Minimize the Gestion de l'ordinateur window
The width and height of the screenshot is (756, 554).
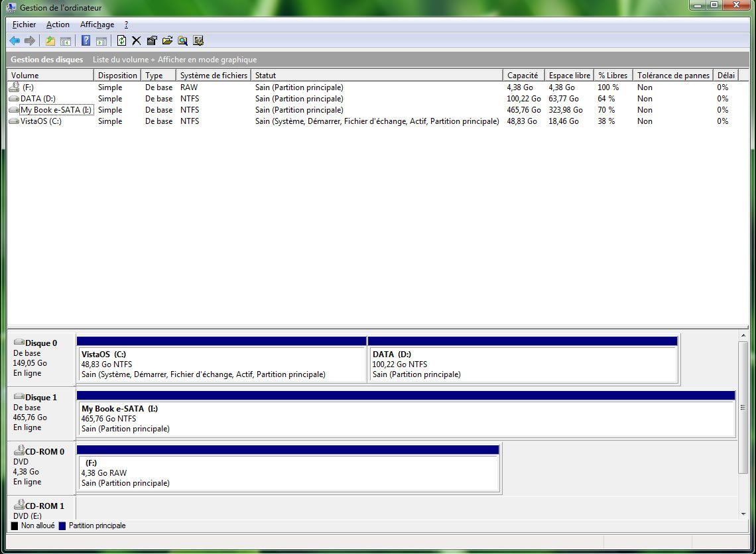click(x=697, y=5)
